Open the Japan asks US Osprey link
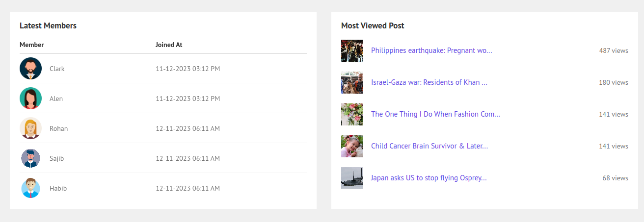The width and height of the screenshot is (644, 222). coord(429,178)
